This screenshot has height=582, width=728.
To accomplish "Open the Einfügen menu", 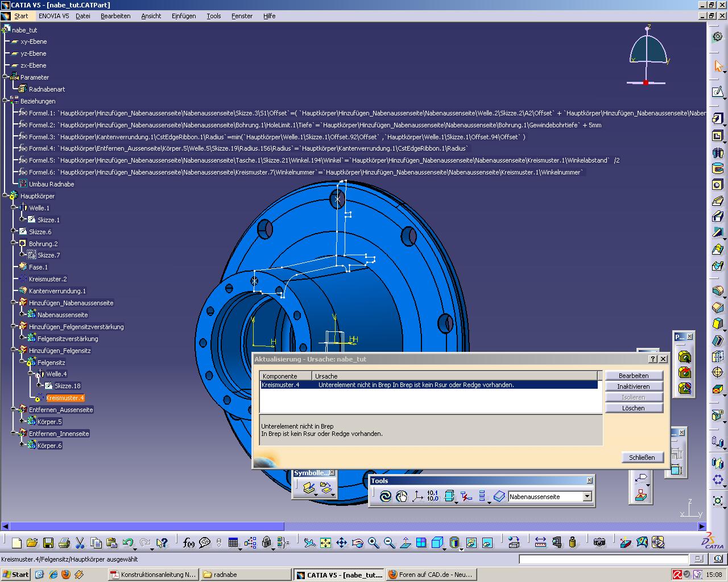I will [184, 16].
